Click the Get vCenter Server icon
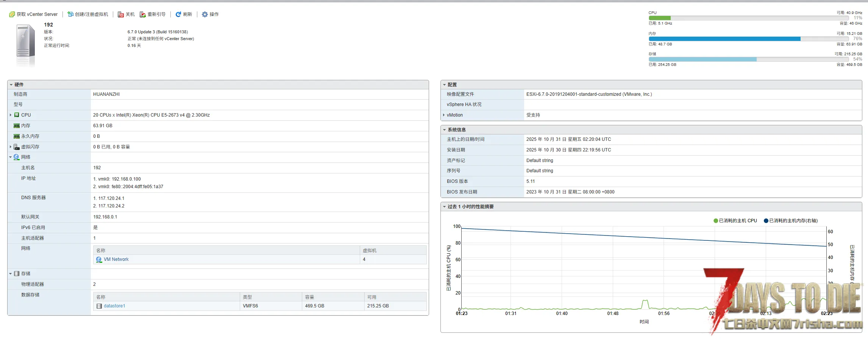Screen dimensions: 868x340 click(x=12, y=14)
